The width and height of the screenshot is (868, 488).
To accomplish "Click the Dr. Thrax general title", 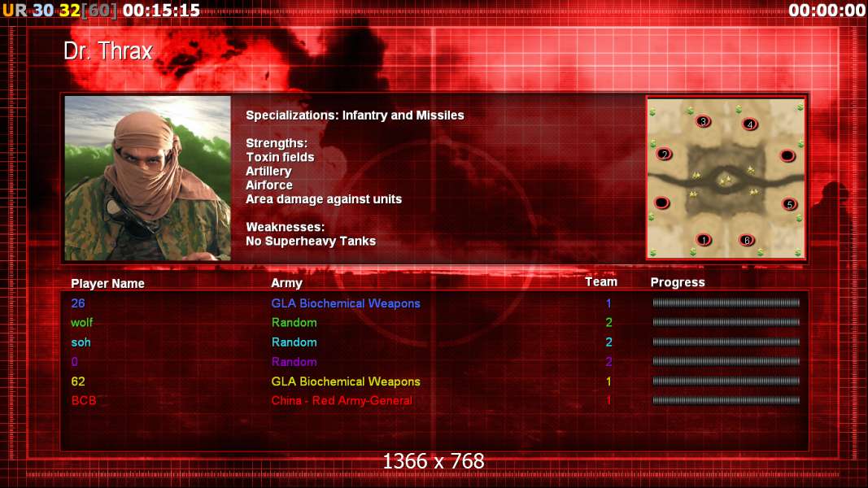I will pos(108,51).
